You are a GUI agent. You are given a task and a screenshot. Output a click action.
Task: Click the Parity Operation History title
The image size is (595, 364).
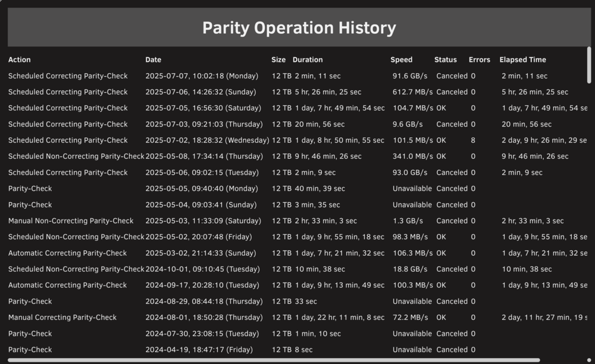click(x=299, y=28)
